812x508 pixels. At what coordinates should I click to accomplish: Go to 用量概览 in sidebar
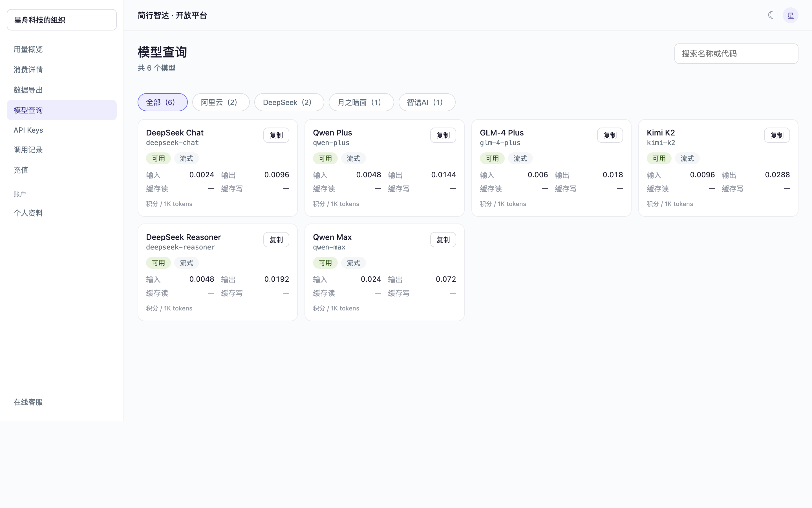pyautogui.click(x=62, y=49)
